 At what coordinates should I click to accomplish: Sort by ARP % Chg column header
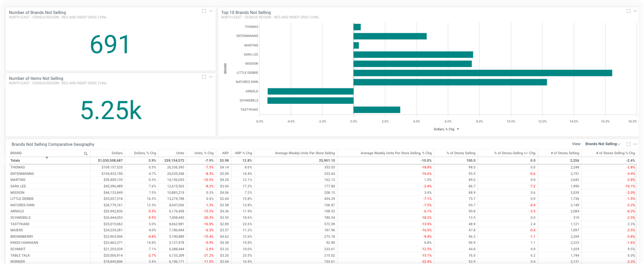tap(243, 153)
